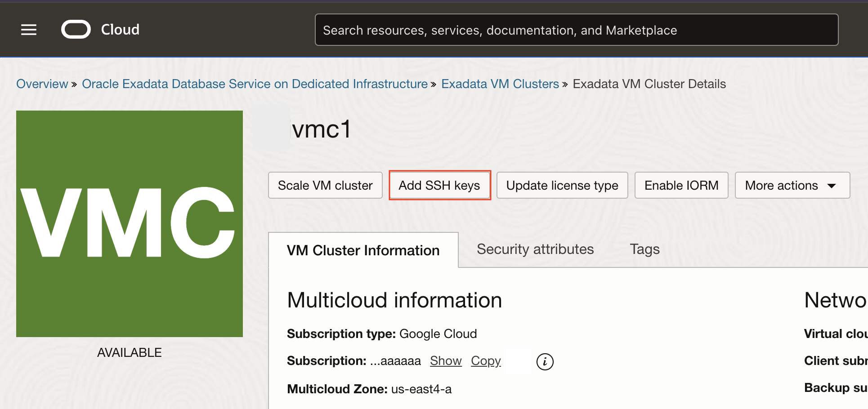Click the subscription info icon
The height and width of the screenshot is (409, 868).
click(x=545, y=361)
